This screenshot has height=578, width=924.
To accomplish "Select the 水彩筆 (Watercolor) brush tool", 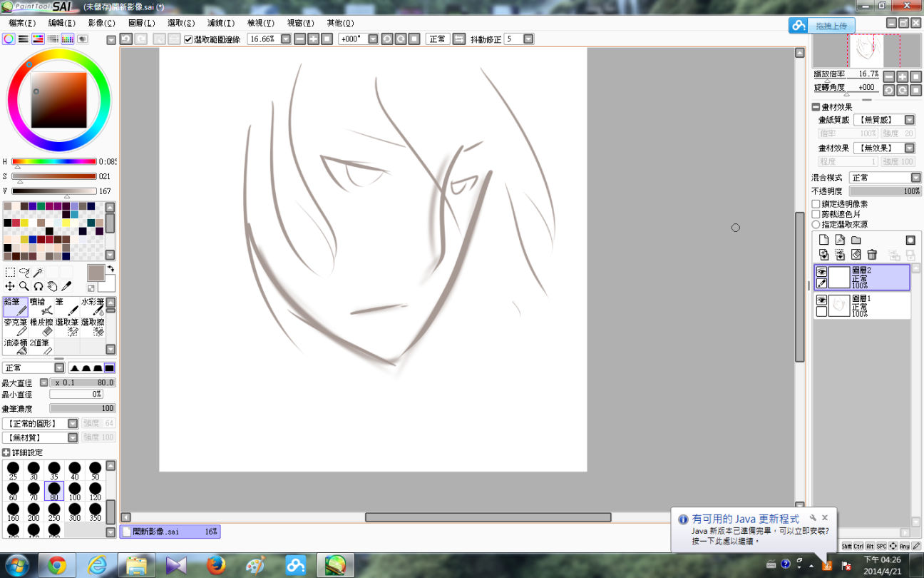I will [x=93, y=307].
